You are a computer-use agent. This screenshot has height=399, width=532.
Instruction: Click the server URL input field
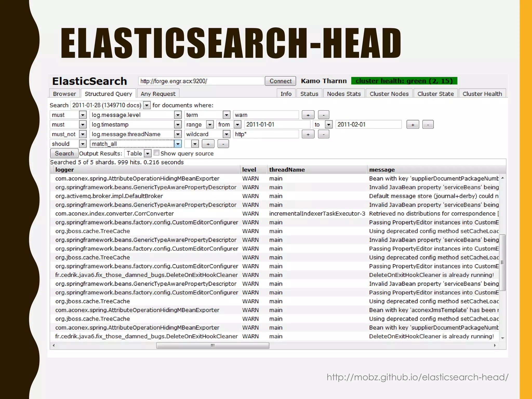click(201, 81)
